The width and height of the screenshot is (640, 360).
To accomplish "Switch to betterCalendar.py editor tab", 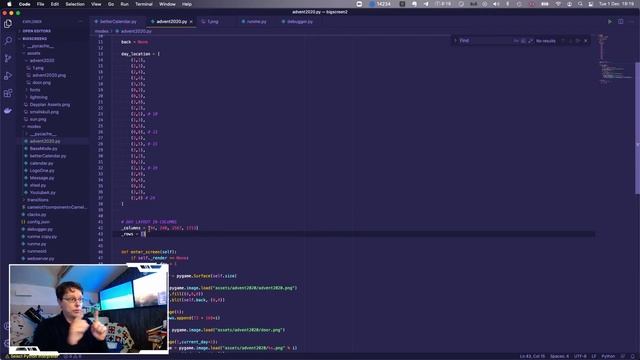I will pos(118,22).
